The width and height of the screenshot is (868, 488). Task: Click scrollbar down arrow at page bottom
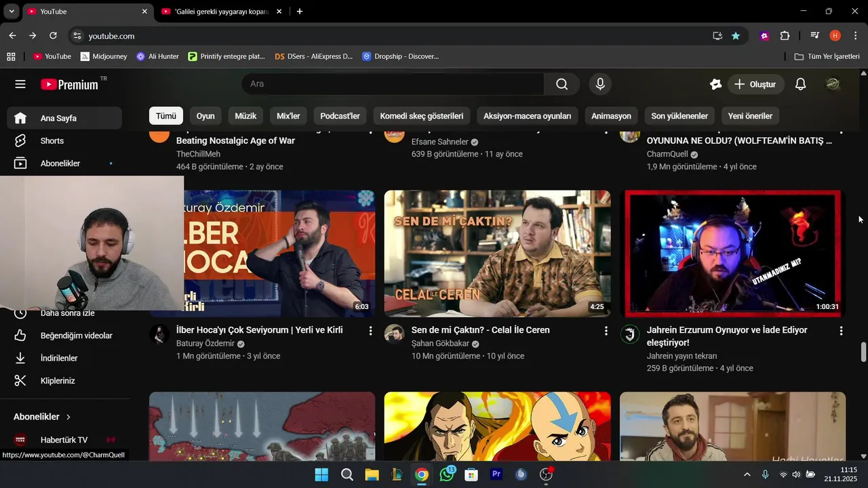click(x=863, y=457)
